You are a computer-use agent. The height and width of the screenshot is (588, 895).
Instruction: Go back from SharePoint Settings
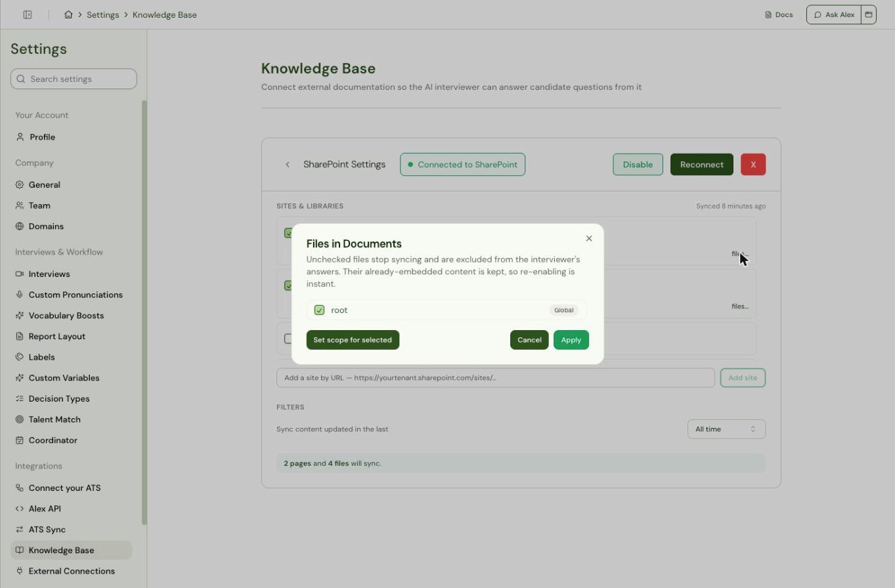(288, 165)
